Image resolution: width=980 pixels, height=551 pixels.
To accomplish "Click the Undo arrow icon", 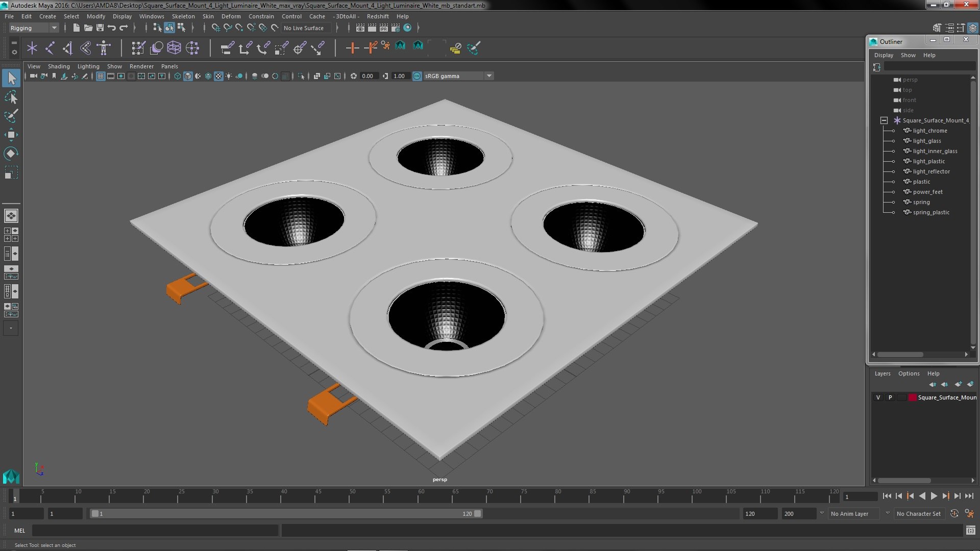I will pyautogui.click(x=112, y=28).
